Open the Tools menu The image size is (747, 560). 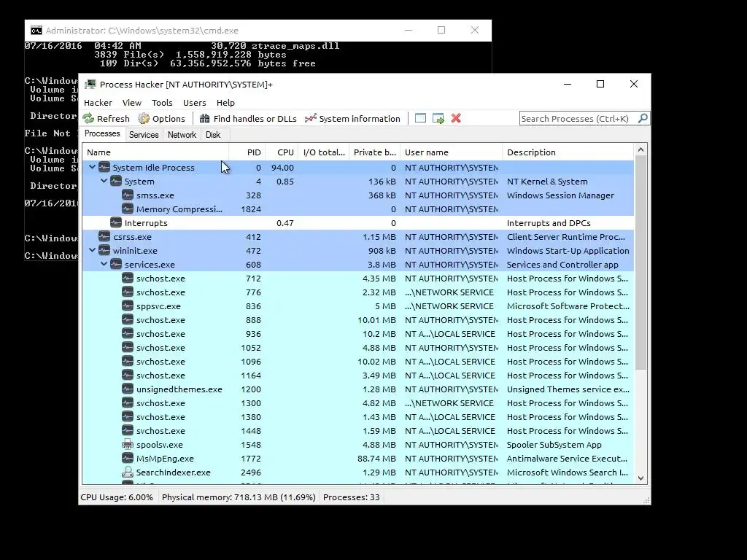point(162,103)
